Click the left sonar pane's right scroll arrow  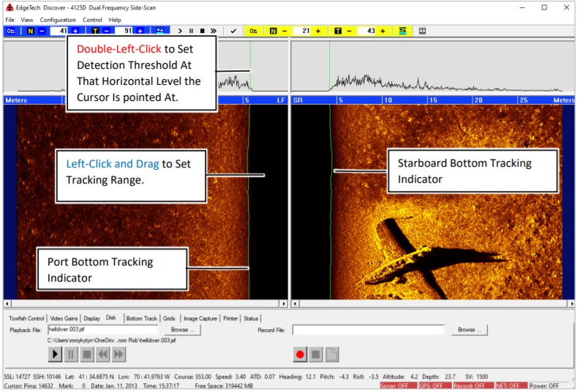[284, 304]
